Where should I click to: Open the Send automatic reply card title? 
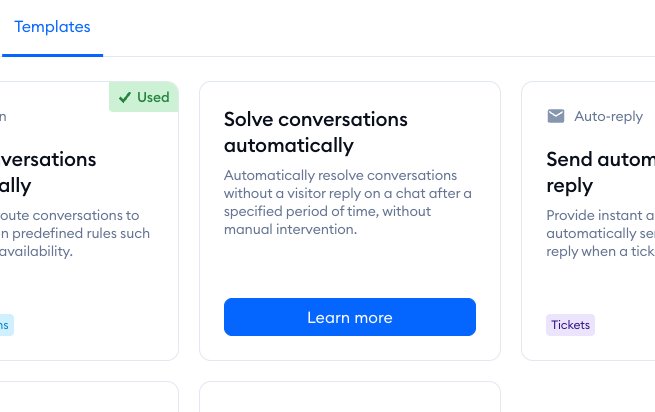(600, 172)
